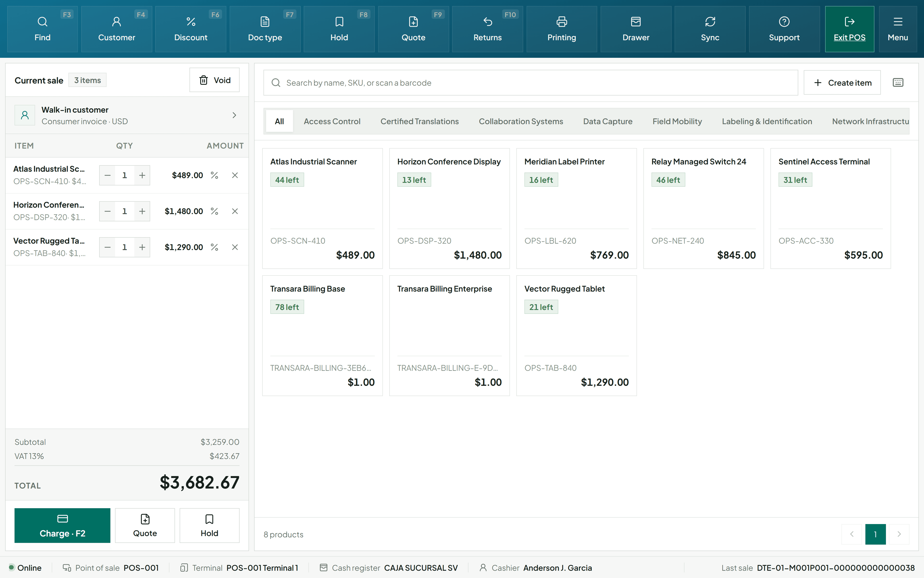Click the Hold toolbar button with F8
The width and height of the screenshot is (924, 578).
coord(339,29)
